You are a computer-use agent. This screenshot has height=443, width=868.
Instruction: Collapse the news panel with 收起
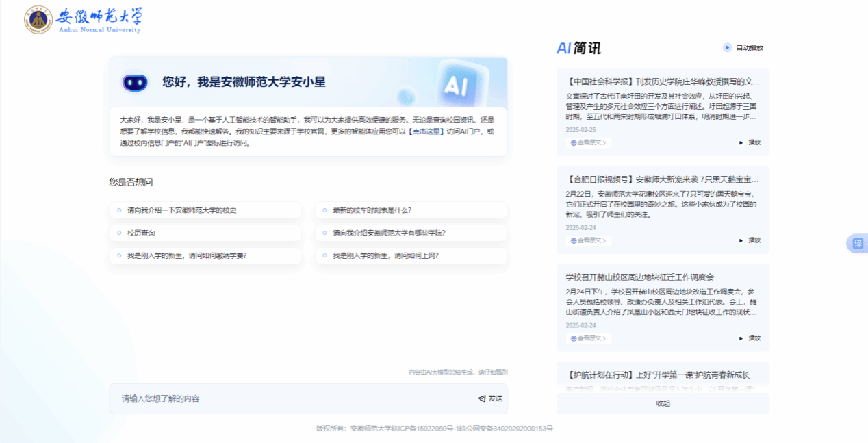[663, 403]
